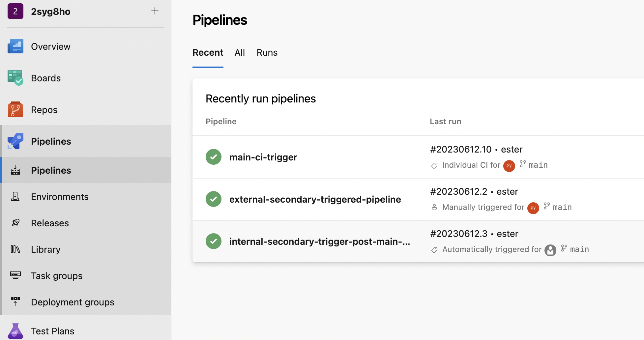Click the Library icon

(x=15, y=249)
